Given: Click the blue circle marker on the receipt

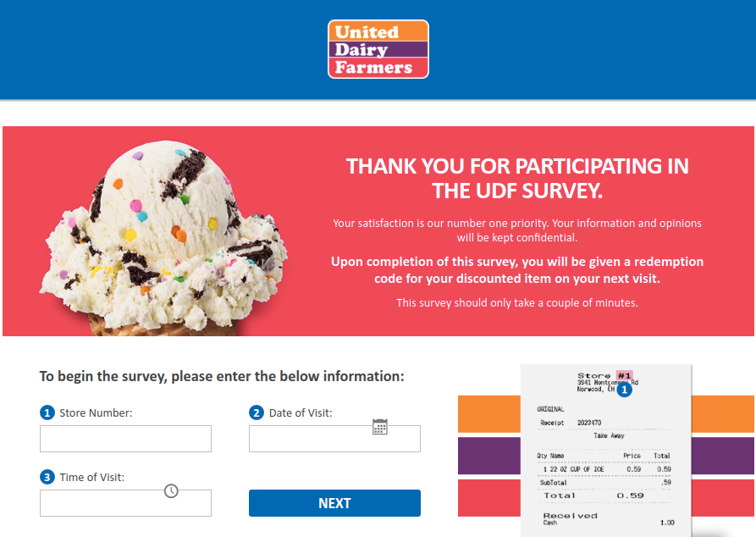Looking at the screenshot, I should click(x=624, y=390).
